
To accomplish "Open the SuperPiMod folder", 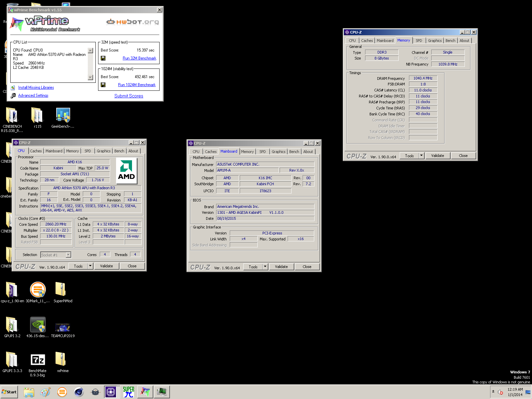I will pos(63,292).
